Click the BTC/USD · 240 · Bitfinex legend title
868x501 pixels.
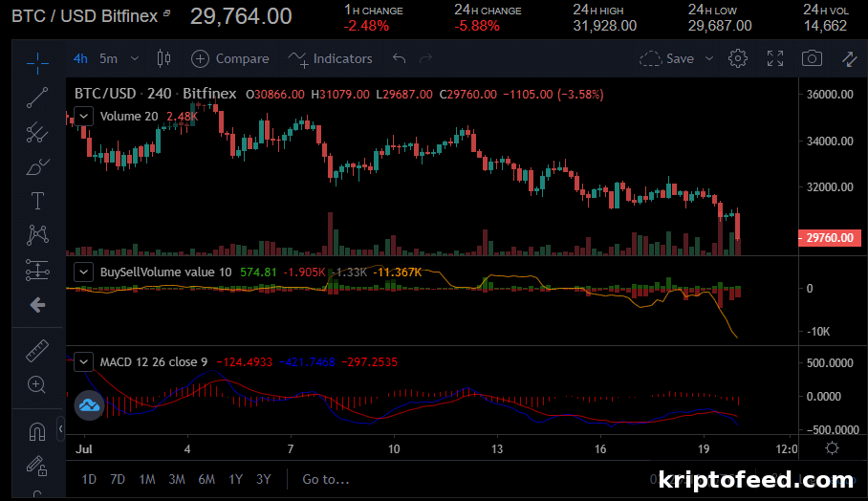(x=156, y=94)
